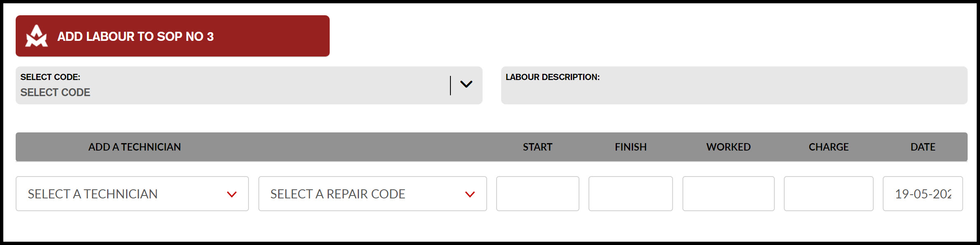The height and width of the screenshot is (245, 980).
Task: Click the Date field showing 19-05
Action: point(923,194)
